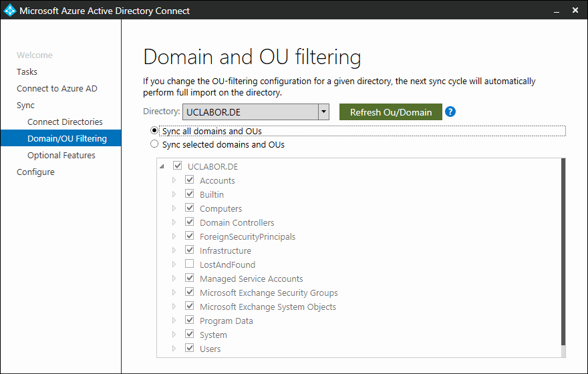588x374 pixels.
Task: Expand the Managed Service Accounts node
Action: pos(174,278)
